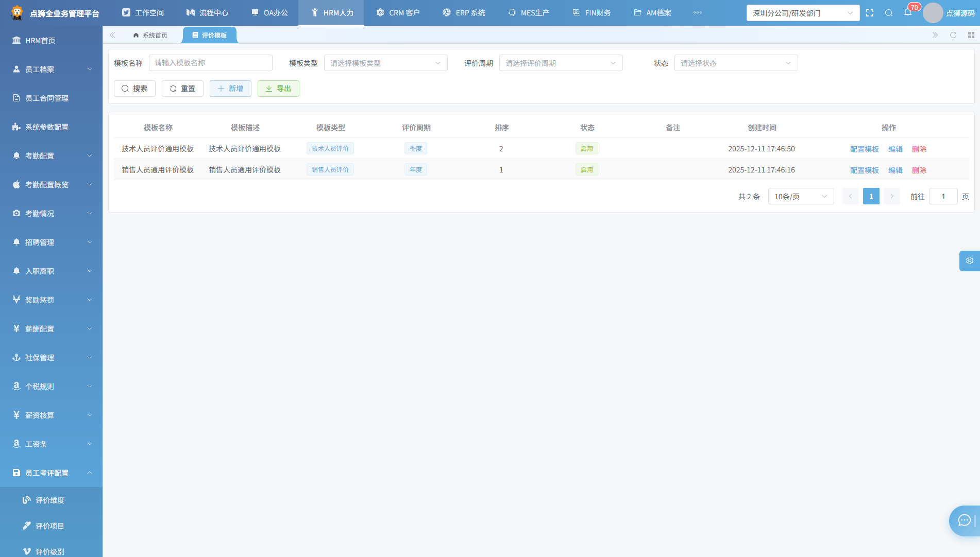Open the global search icon
Screen dimensions: 980x557
[x=889, y=13]
